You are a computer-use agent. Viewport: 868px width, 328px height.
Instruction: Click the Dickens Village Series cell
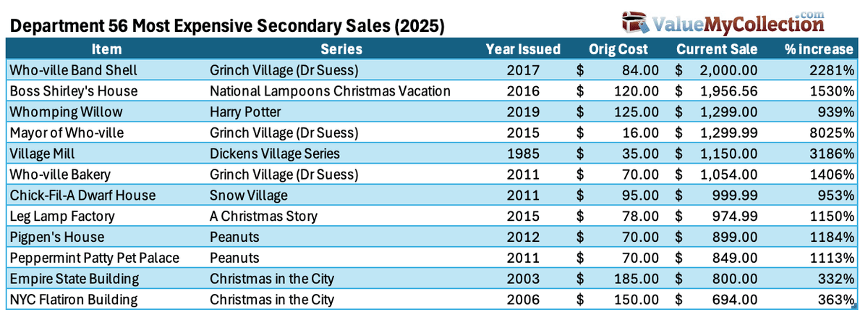click(x=274, y=154)
